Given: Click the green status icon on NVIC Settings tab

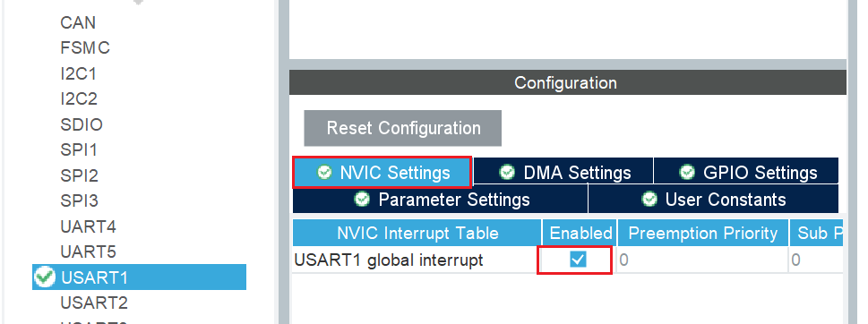Looking at the screenshot, I should tap(324, 173).
